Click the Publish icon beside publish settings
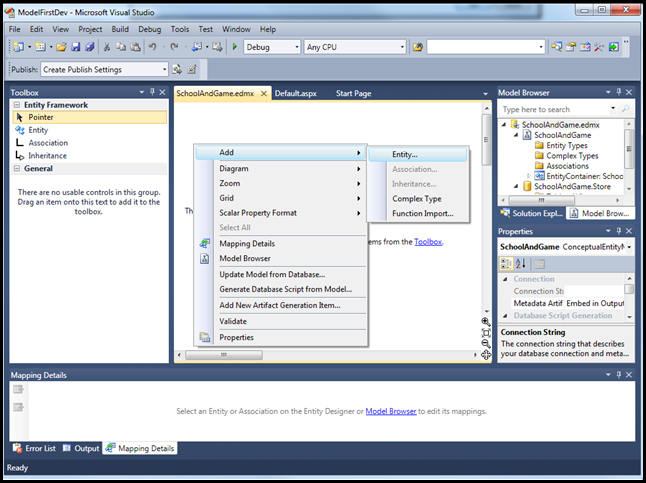Viewport: 646px width, 483px height. pos(177,69)
